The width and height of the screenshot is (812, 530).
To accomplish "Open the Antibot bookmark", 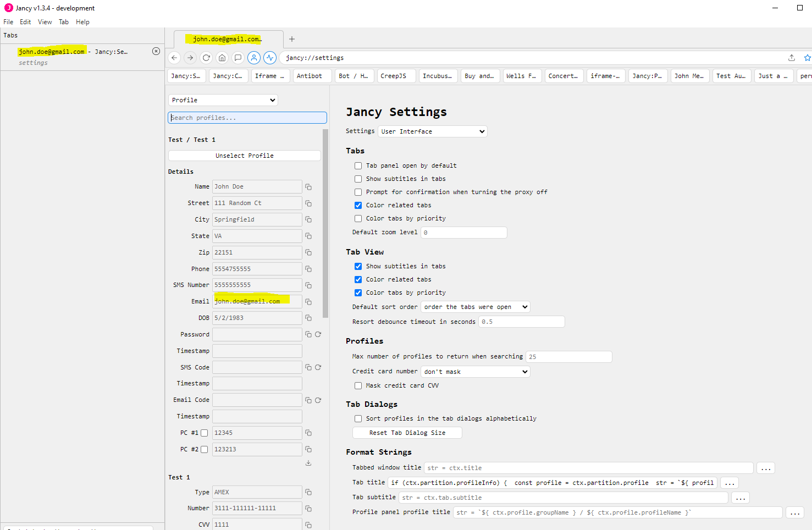I will click(312, 76).
